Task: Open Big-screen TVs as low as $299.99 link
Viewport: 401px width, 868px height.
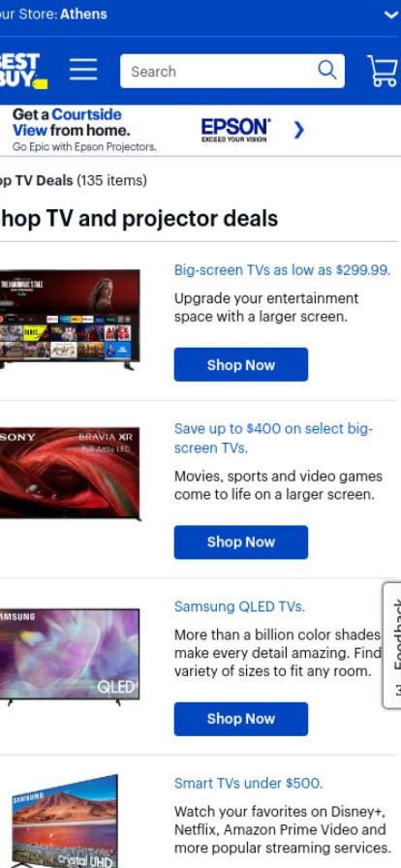Action: [283, 270]
